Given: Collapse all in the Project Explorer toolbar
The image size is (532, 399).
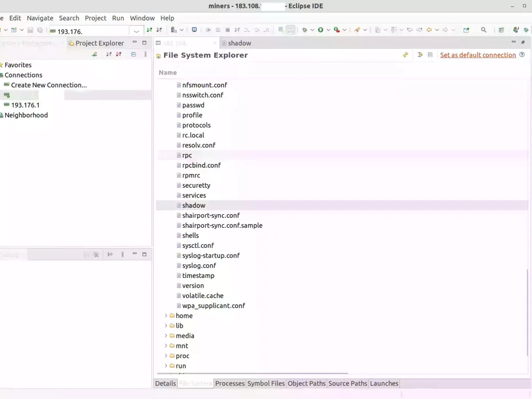Looking at the screenshot, I should (133, 54).
